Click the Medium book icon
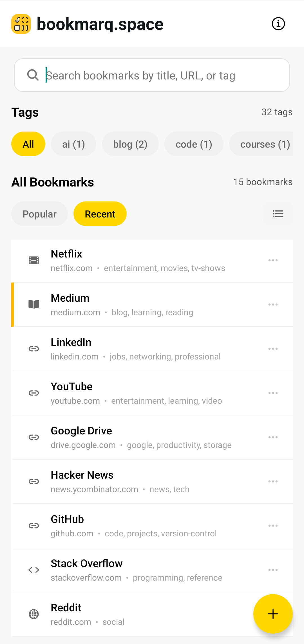This screenshot has height=644, width=304. (34, 305)
